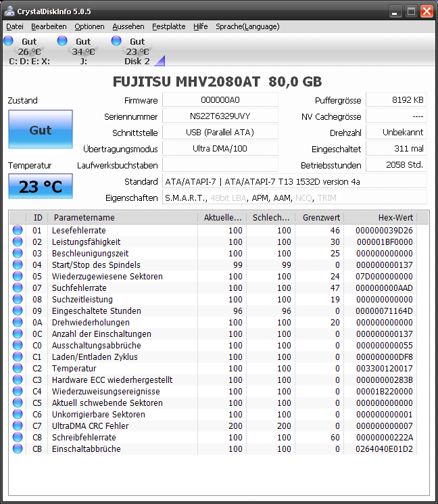Click the status orb for the C2 Temperatur row
The image size is (438, 504).
click(18, 368)
